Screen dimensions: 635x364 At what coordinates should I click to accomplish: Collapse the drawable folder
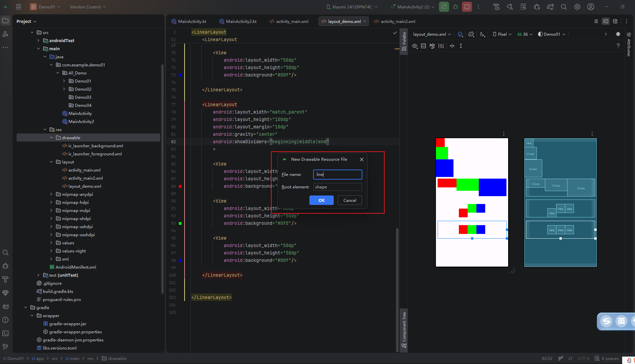point(51,138)
